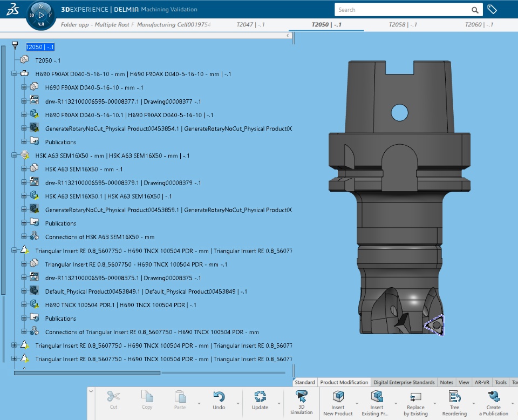518x420 pixels.
Task: Click the expanded Triangular Insert triangle icon
Action: 24,250
